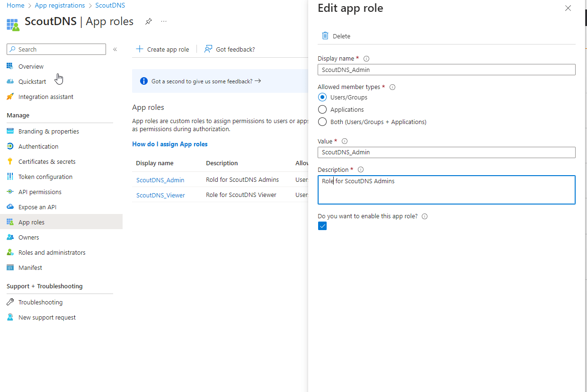Click the Authentication icon
Screen dimensions: 587x392
point(10,146)
